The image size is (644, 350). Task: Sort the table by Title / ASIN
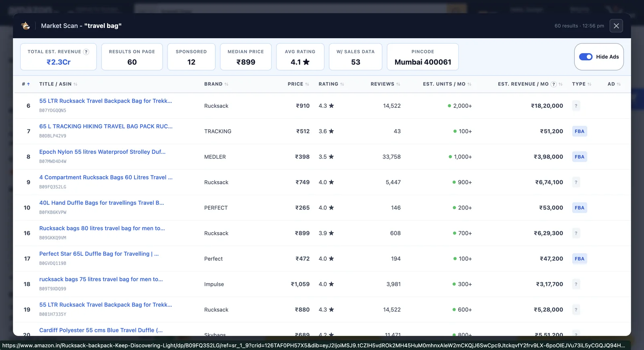point(58,84)
